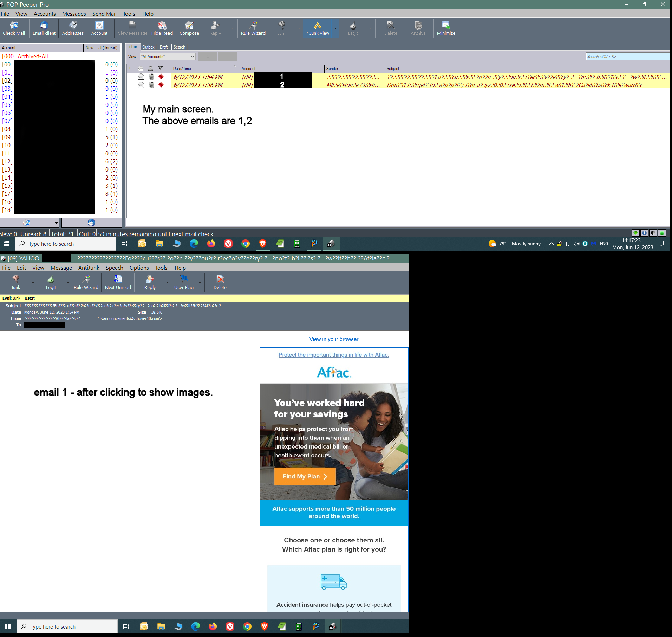Open Firefox from the upper taskbar
Screen dimensions: 672x637
pos(211,244)
